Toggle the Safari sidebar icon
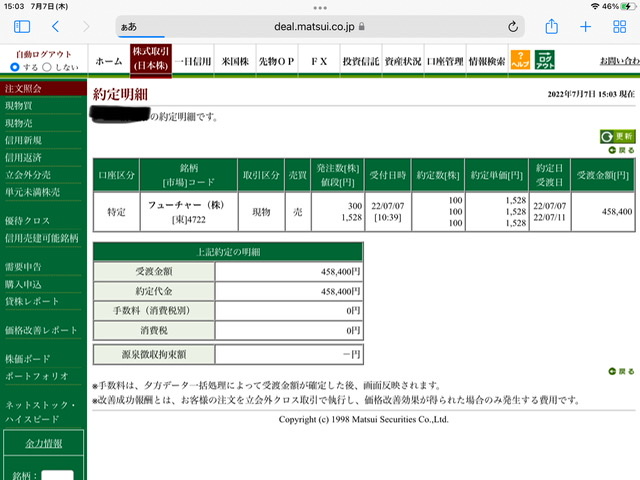Image resolution: width=640 pixels, height=480 pixels. point(22,27)
